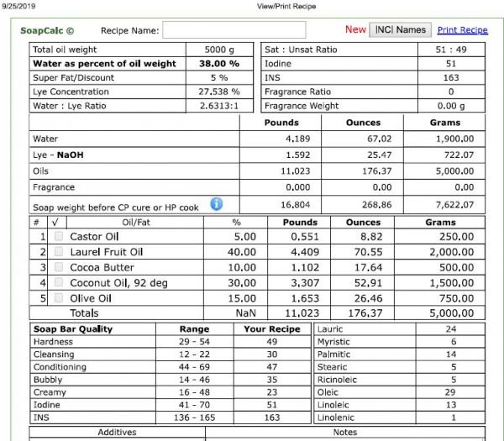504x441 pixels.
Task: Click the Additives section header
Action: pyautogui.click(x=117, y=432)
